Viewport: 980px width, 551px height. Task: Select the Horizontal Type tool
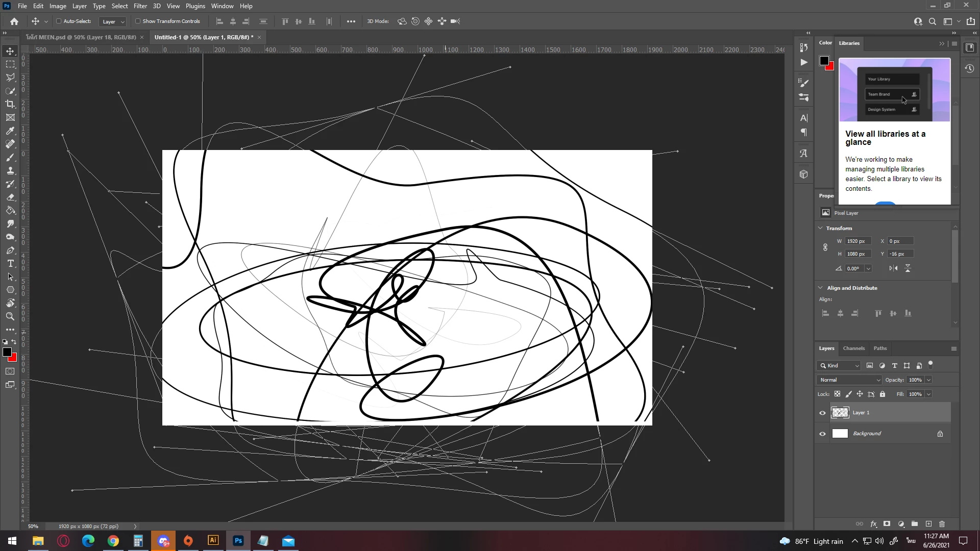(x=10, y=264)
